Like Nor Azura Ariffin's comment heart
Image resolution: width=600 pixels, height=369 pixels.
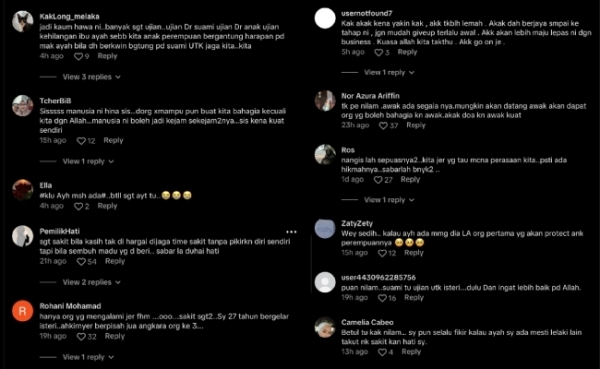coord(383,126)
